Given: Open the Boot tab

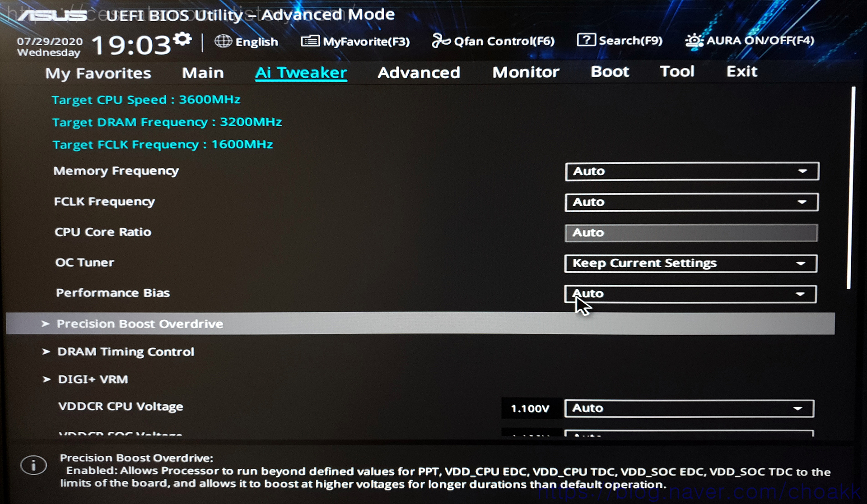Looking at the screenshot, I should point(610,71).
